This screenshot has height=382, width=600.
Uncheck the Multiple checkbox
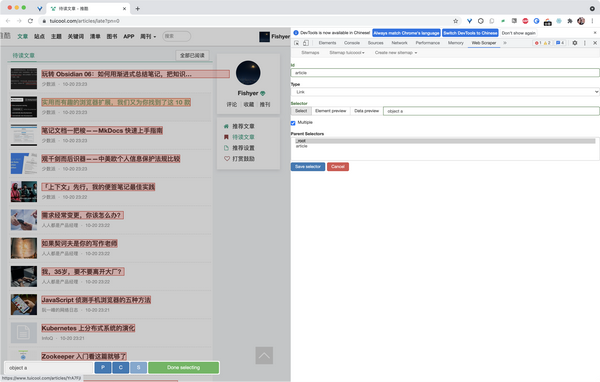pos(293,123)
